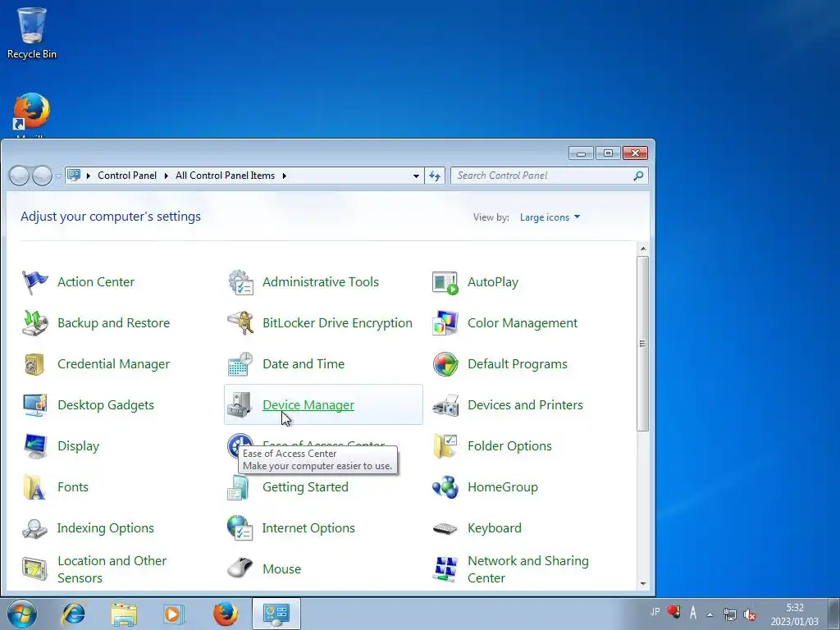Open the Indexing Options icon

[x=34, y=528]
